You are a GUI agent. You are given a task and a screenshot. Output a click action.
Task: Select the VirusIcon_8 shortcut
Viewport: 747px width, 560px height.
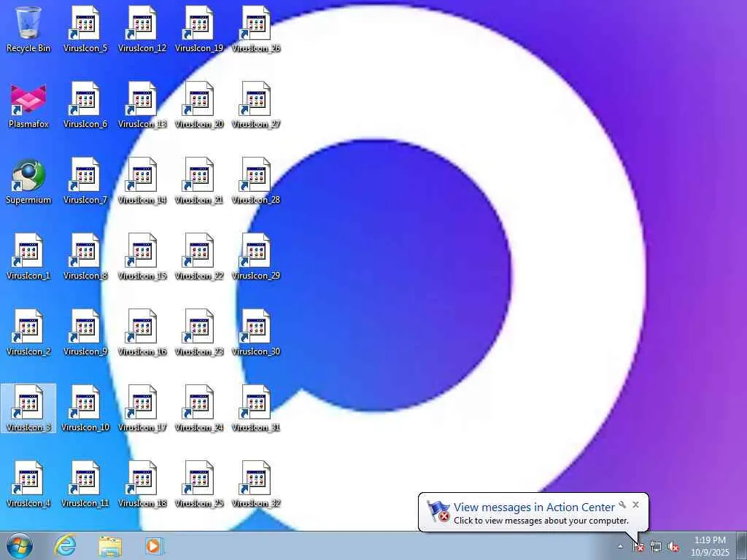click(85, 257)
